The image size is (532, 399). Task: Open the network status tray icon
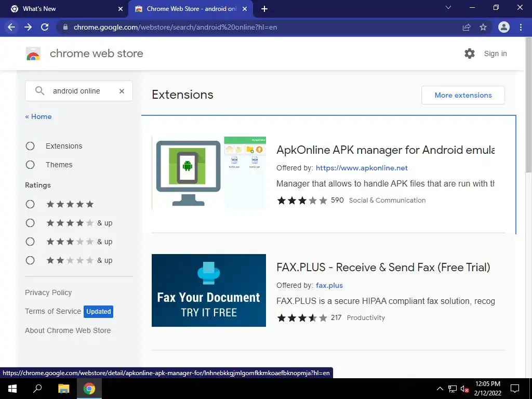(453, 389)
